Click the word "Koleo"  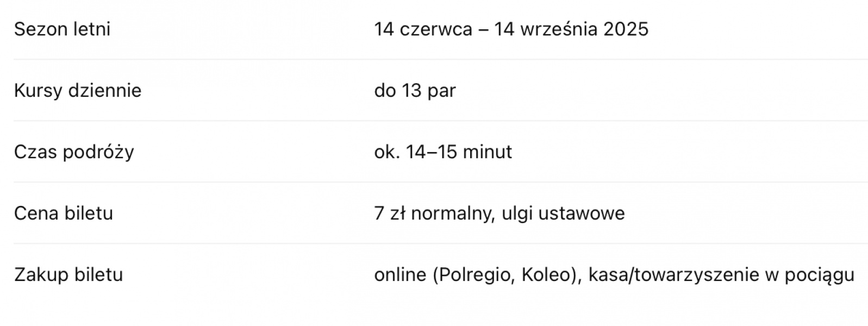(548, 275)
